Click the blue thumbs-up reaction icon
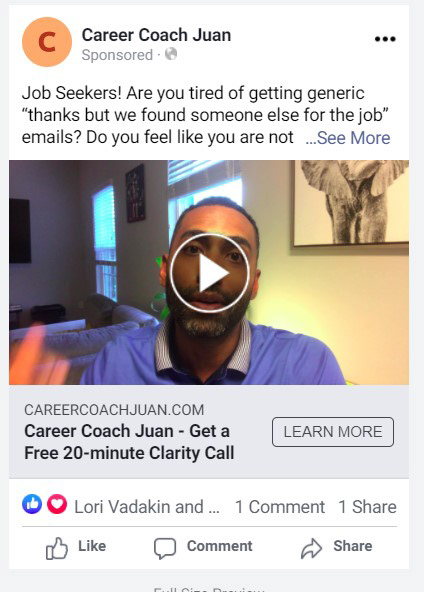 (x=32, y=504)
